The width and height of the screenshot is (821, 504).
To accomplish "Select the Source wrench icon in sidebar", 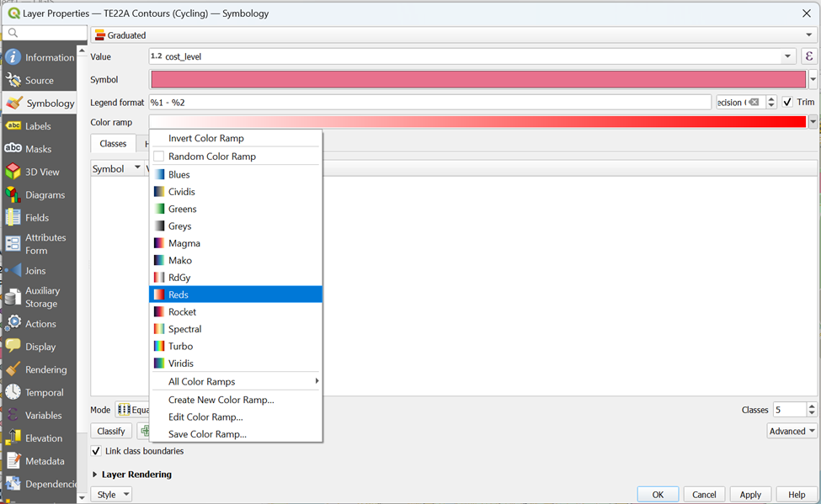I will (x=13, y=80).
